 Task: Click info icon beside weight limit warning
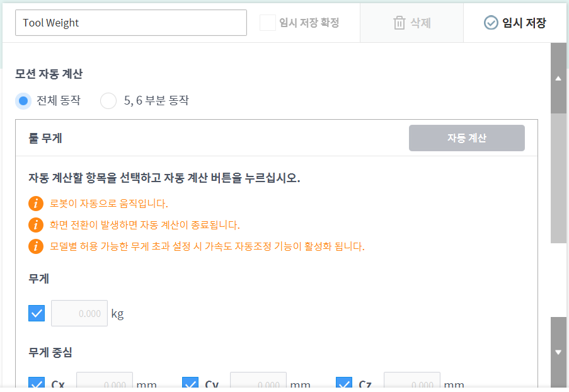(36, 246)
